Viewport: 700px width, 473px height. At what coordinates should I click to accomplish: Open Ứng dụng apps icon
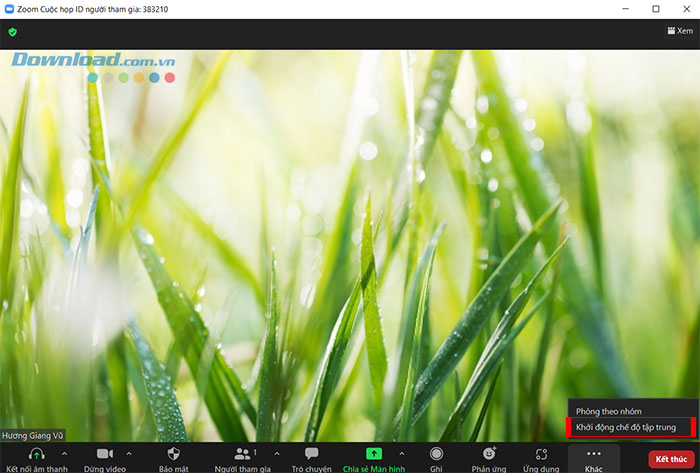pyautogui.click(x=541, y=454)
